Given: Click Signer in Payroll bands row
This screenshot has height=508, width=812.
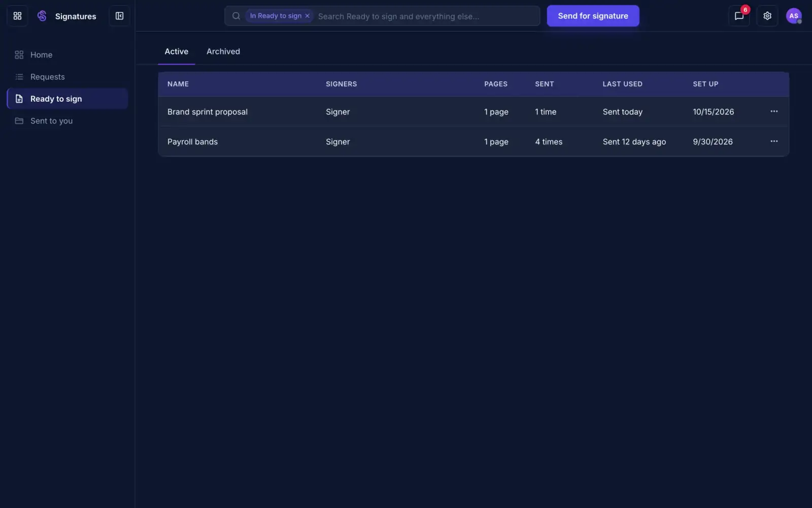Looking at the screenshot, I should (x=338, y=142).
